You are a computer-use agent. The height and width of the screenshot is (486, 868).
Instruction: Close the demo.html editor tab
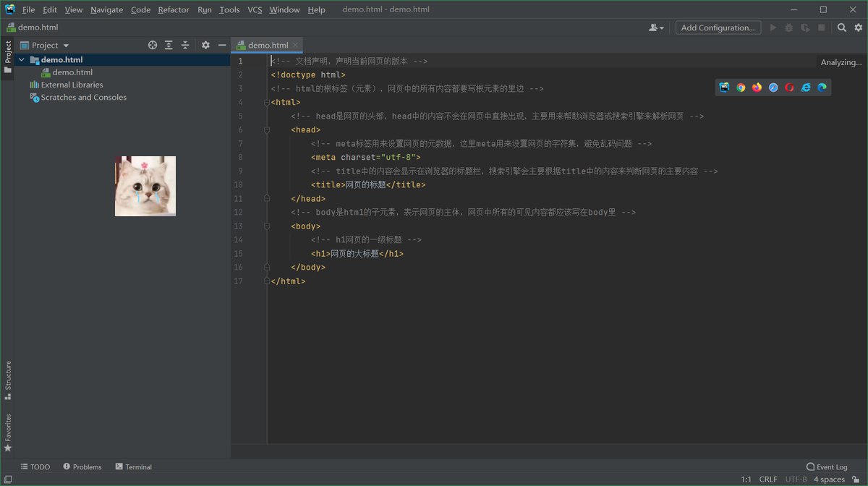coord(295,45)
